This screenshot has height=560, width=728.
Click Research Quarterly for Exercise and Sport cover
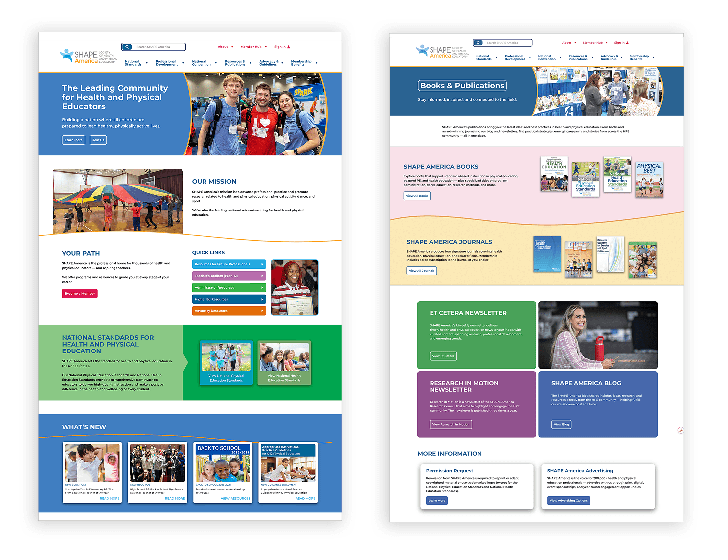coord(611,254)
